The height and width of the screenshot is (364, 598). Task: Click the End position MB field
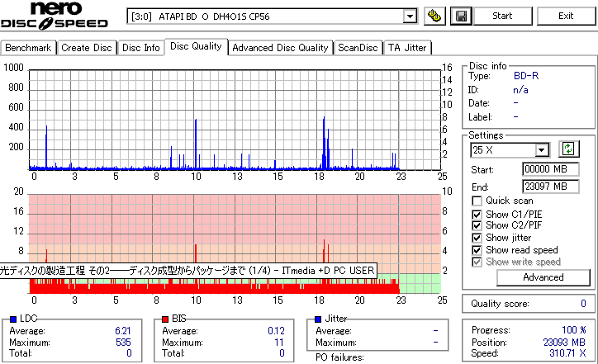click(550, 187)
